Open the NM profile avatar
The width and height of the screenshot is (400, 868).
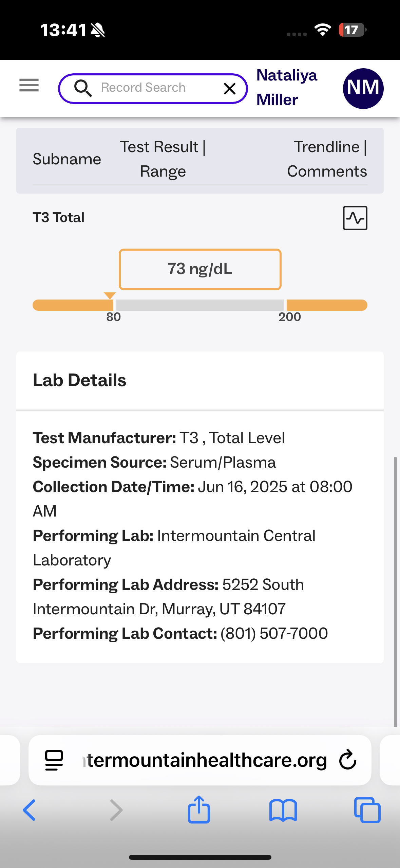click(x=363, y=88)
